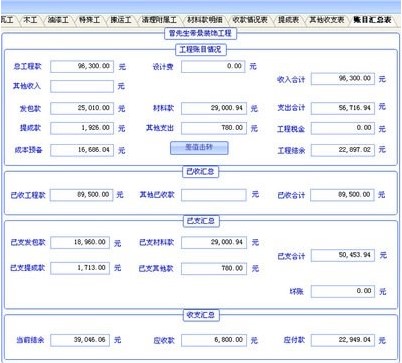Go to the 搬运工 tab
Viewport: 402px width, 363px height.
[x=121, y=20]
